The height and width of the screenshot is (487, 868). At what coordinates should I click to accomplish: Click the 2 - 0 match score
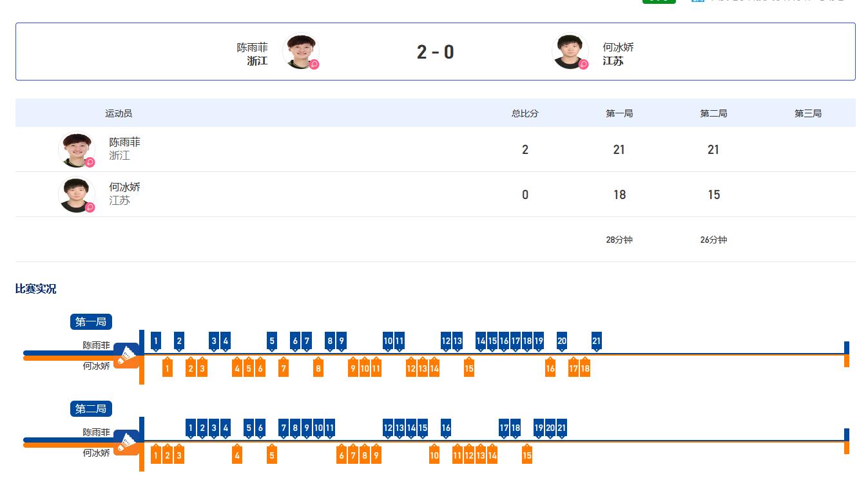point(436,52)
